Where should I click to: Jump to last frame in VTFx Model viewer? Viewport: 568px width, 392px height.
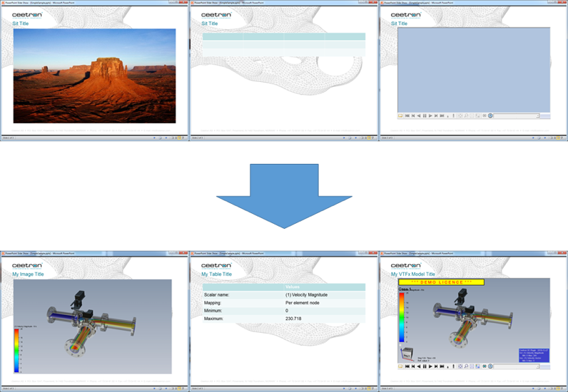pyautogui.click(x=442, y=366)
